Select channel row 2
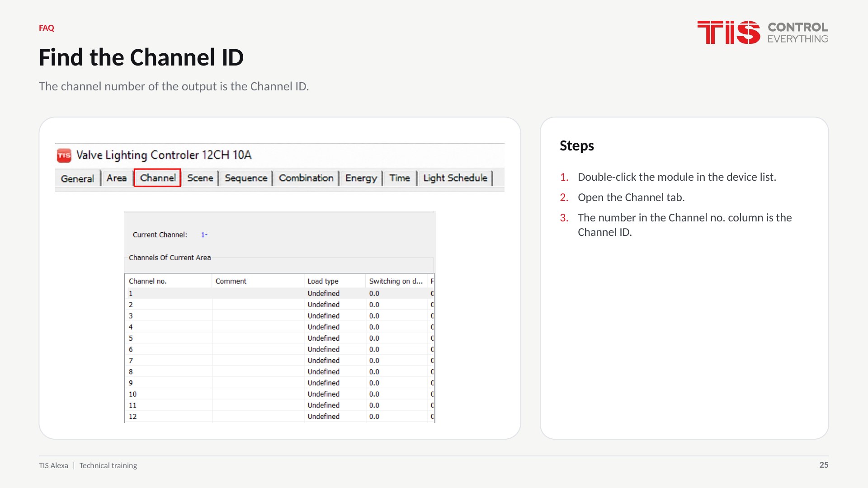Image resolution: width=868 pixels, height=488 pixels. point(279,305)
